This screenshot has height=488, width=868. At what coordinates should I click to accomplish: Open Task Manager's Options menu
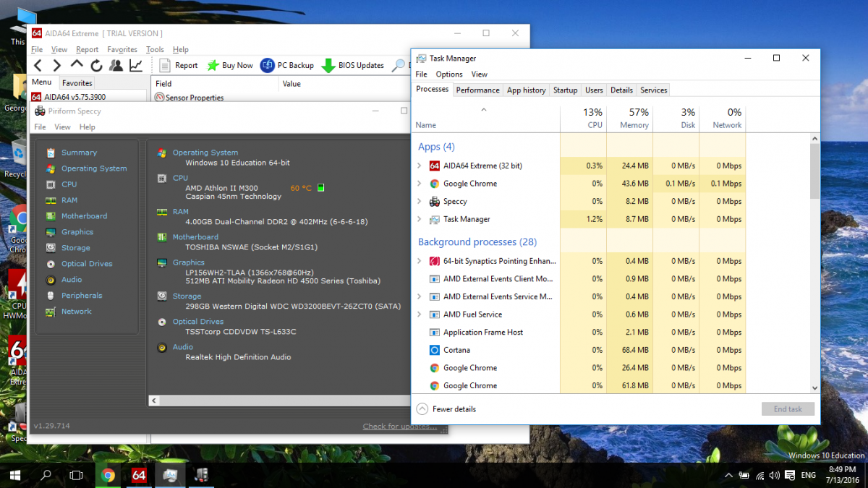449,74
